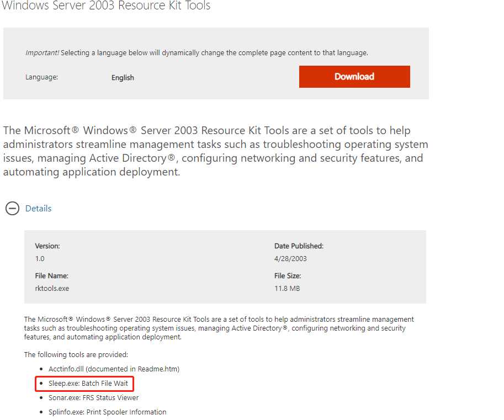Click the Sonar.exe: FRS Status Viewer entry
This screenshot has height=420, width=504.
coord(93,397)
